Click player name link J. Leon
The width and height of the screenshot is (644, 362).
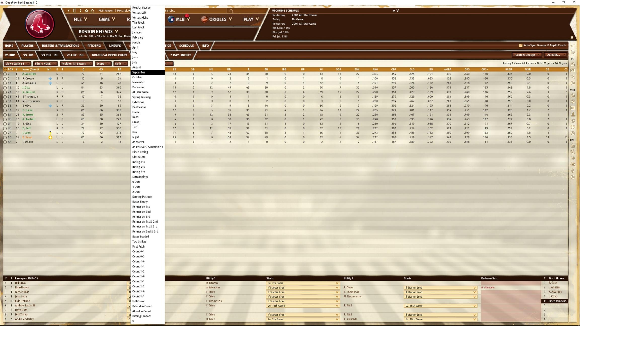[x=26, y=133]
